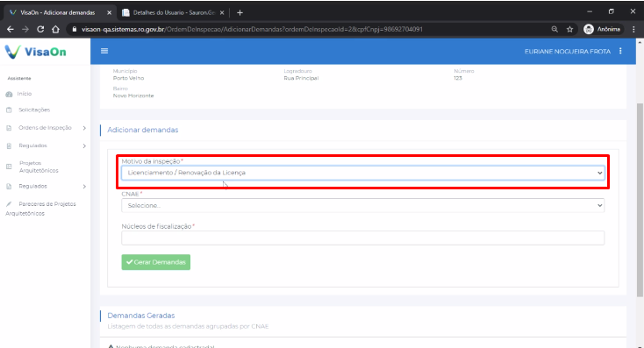Open the Chrome three-dot menu
Viewport: 644px width, 348px height.
click(x=633, y=29)
